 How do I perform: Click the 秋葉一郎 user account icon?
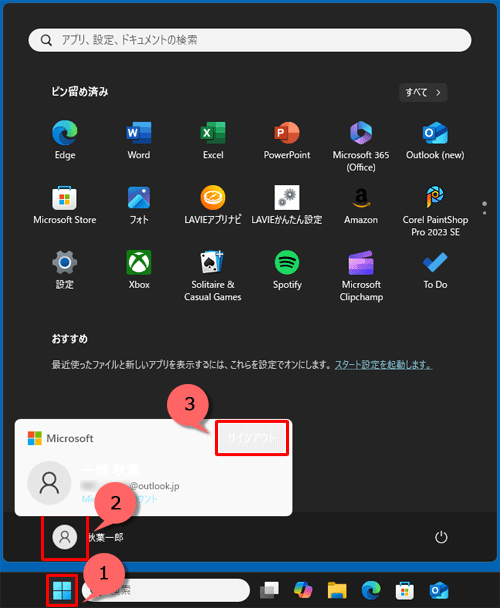65,537
